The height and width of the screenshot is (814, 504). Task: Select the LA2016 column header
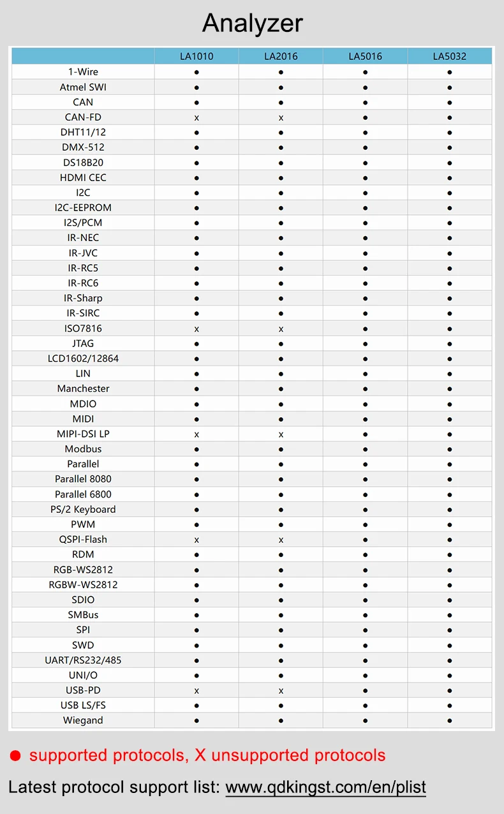(x=281, y=56)
